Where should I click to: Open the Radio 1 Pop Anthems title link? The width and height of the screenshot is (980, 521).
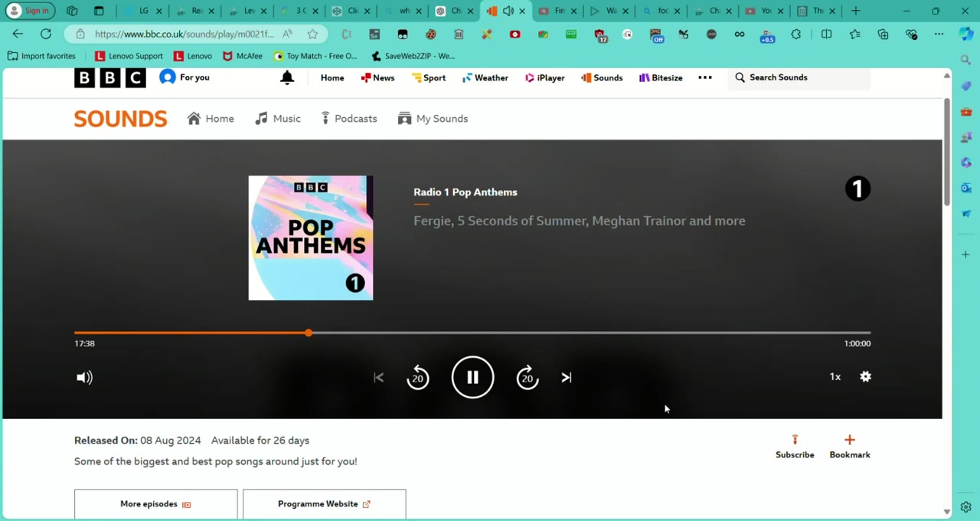[465, 192]
